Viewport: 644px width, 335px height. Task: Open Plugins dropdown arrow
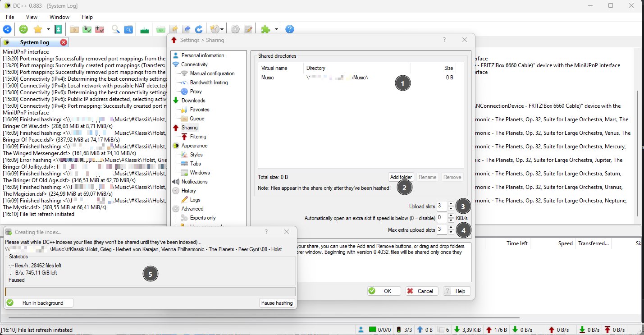click(276, 29)
